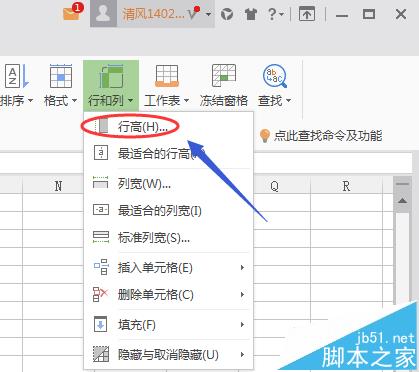419x372 pixels.
Task: Select column N header
Action: click(x=53, y=185)
